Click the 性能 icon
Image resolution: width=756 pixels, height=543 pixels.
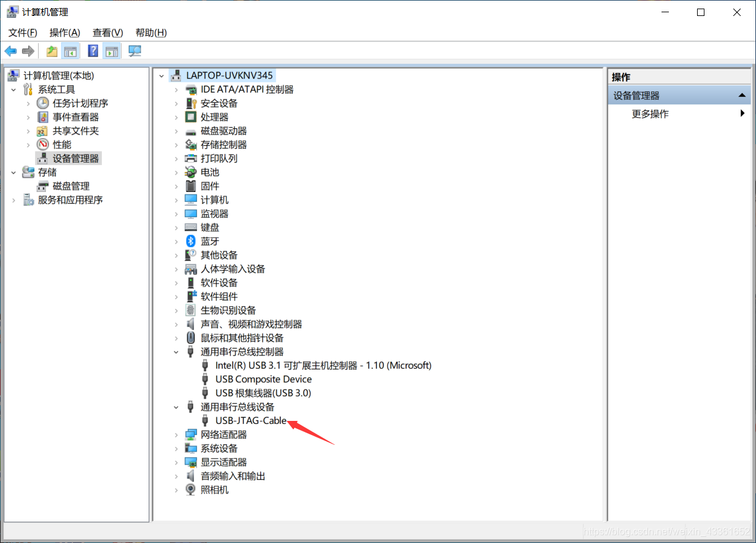pyautogui.click(x=42, y=144)
